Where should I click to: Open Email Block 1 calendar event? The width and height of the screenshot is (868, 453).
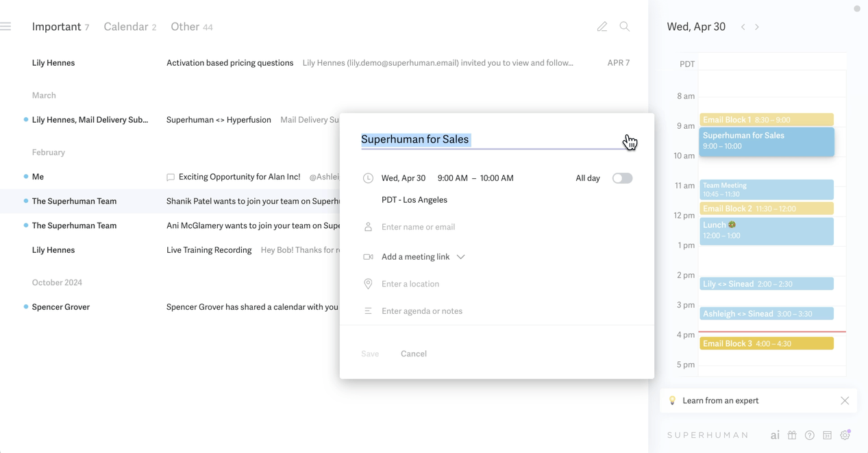pyautogui.click(x=767, y=120)
